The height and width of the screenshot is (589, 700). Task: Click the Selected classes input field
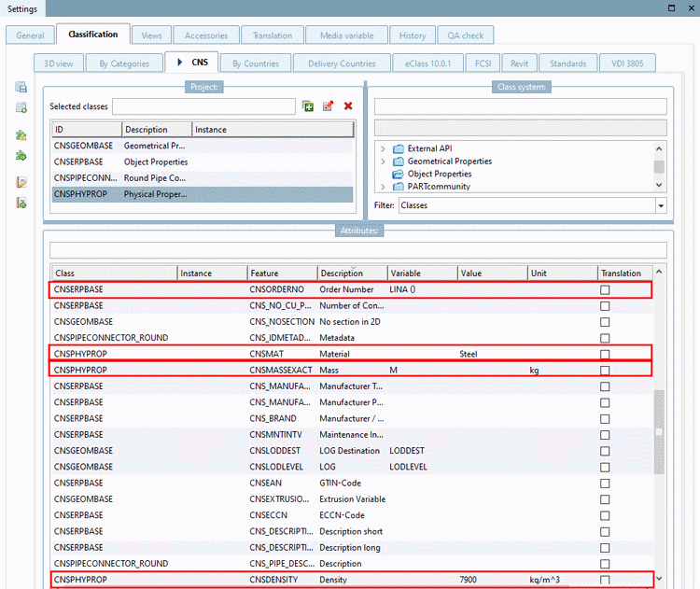203,106
